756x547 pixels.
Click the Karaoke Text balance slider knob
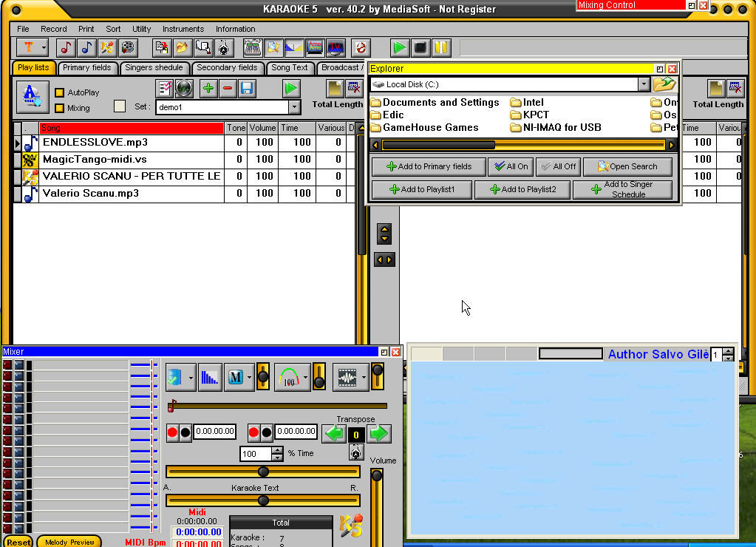tap(263, 500)
